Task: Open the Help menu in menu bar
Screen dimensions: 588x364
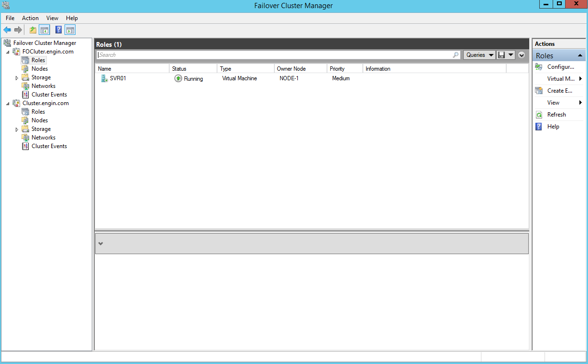Action: pos(72,18)
